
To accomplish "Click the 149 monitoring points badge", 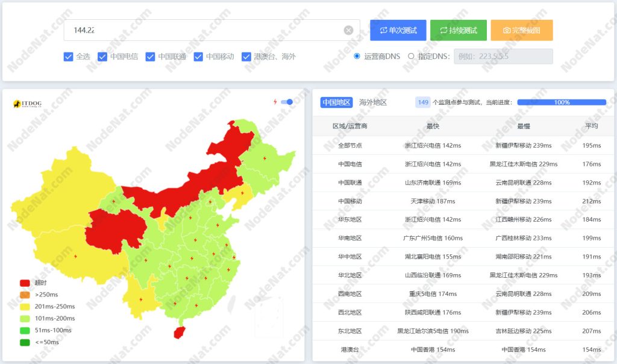I will 423,102.
